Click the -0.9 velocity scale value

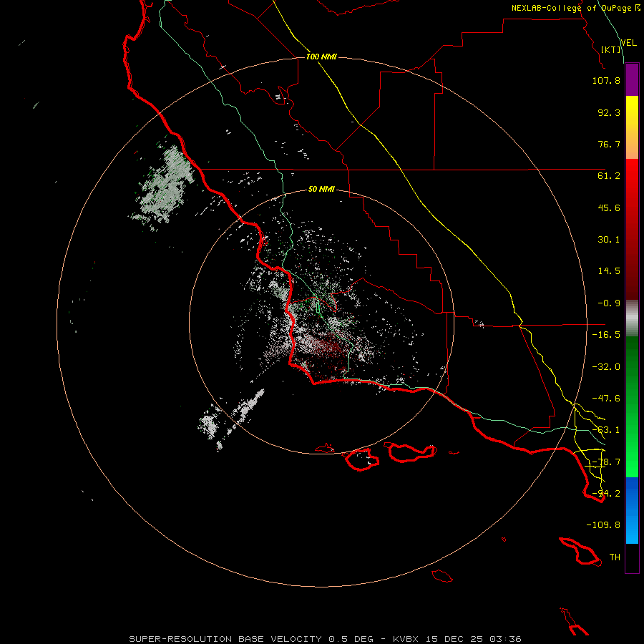tap(609, 303)
